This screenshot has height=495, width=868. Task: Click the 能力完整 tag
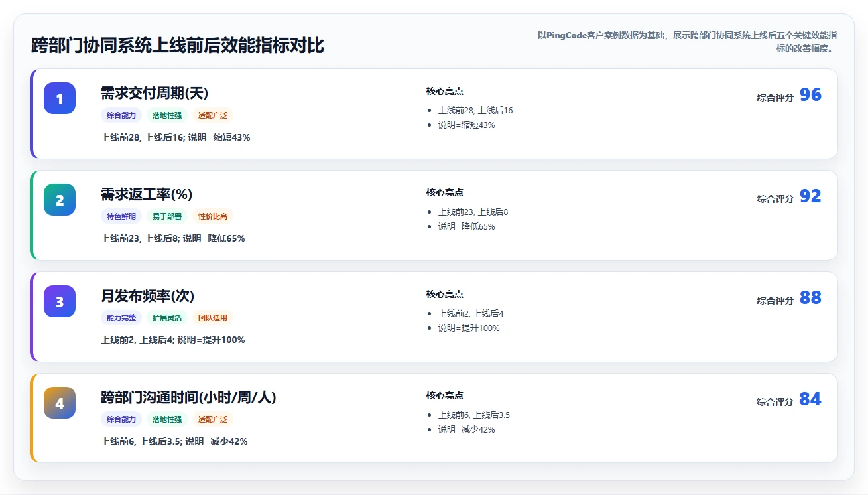(x=121, y=318)
